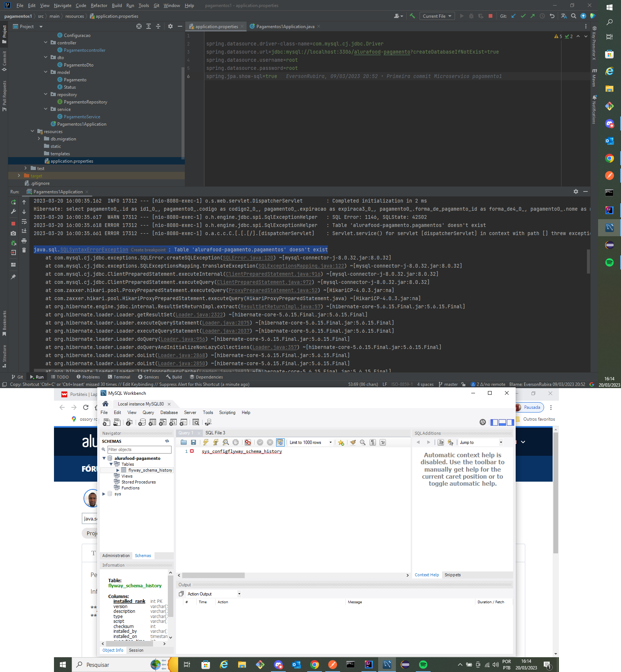621x672 pixels.
Task: Toggle stop-on-error icon in Workbench query toolbar
Action: point(248,442)
